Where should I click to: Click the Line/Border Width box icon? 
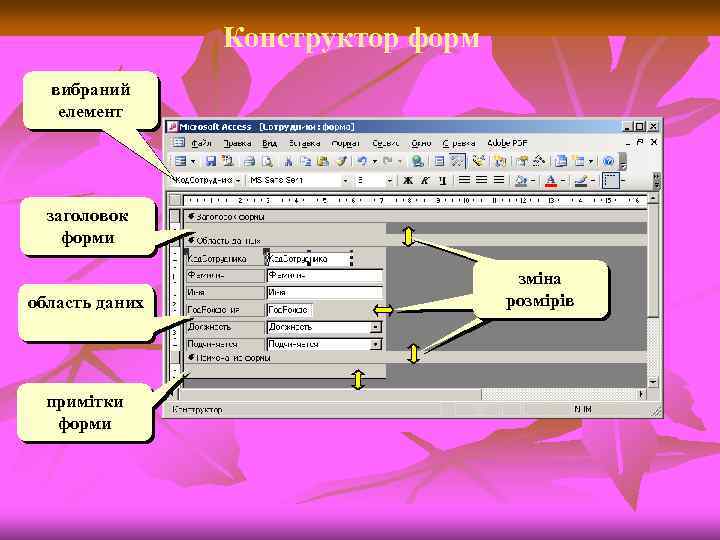pyautogui.click(x=610, y=180)
